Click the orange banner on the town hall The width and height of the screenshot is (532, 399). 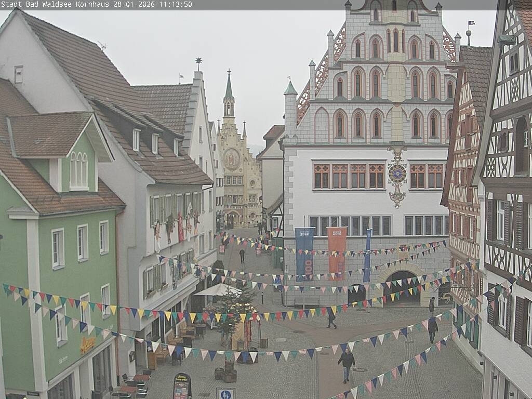tap(337, 252)
